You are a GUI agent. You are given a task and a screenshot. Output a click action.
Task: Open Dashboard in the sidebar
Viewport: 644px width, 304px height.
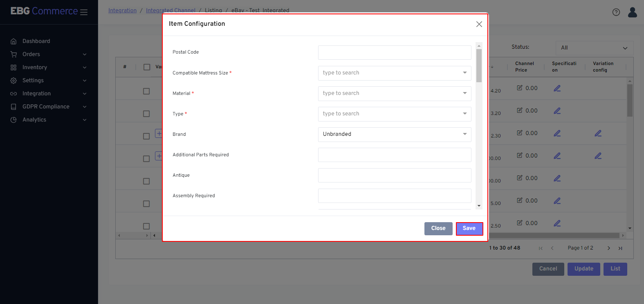[x=36, y=41]
